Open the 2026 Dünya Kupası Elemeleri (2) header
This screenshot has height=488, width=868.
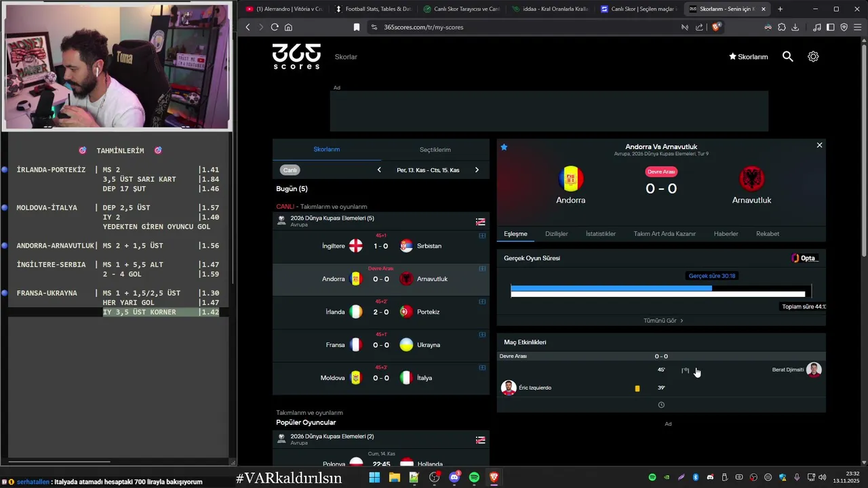[381, 439]
